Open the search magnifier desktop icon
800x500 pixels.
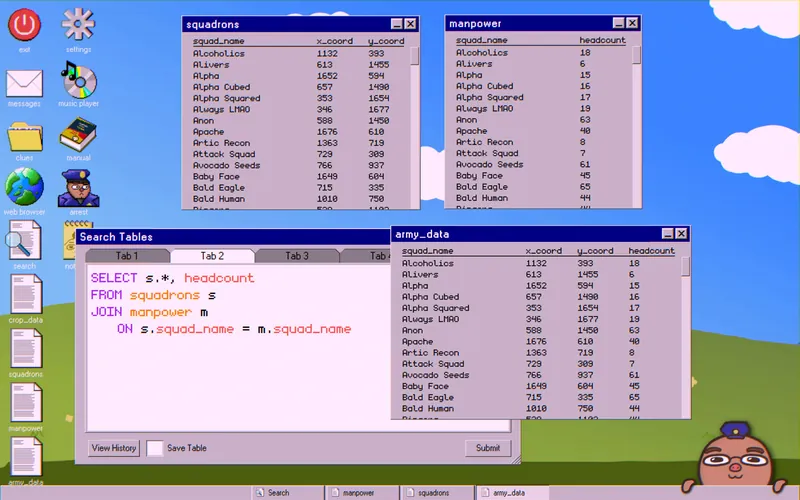pos(23,241)
